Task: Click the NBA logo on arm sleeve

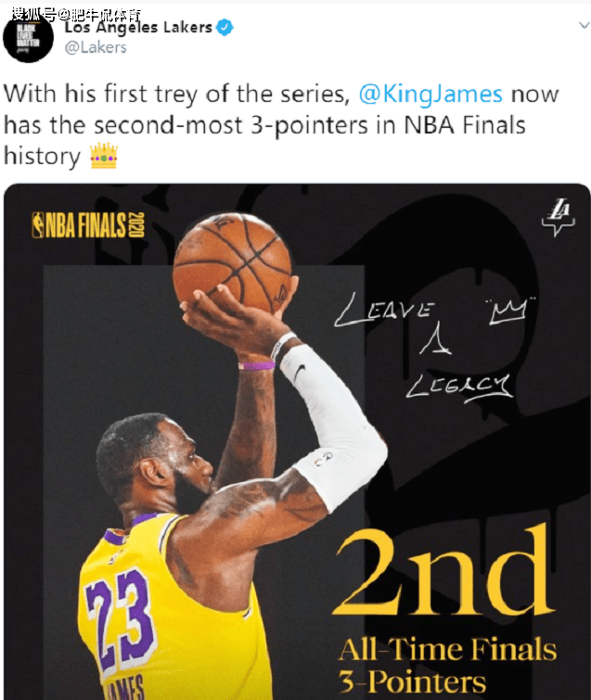Action: click(x=324, y=459)
